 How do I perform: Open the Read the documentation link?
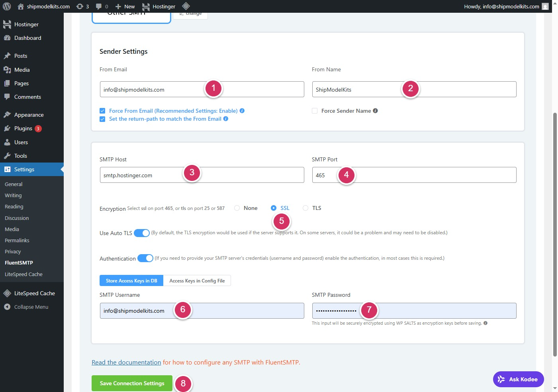point(126,362)
